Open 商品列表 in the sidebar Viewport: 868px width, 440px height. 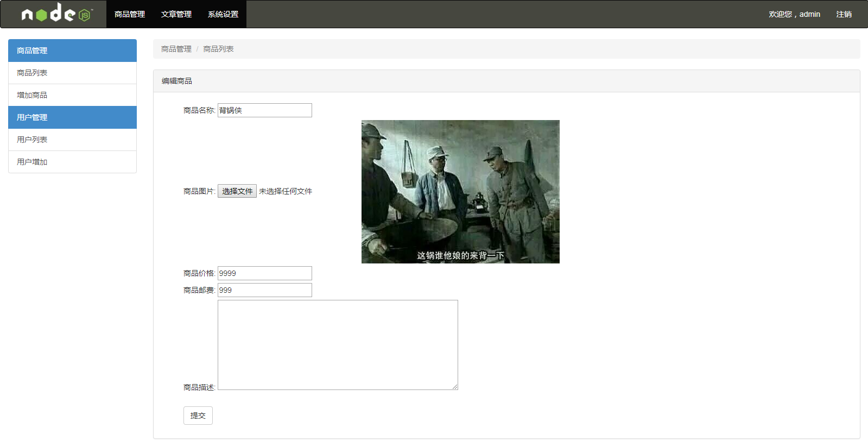click(72, 73)
